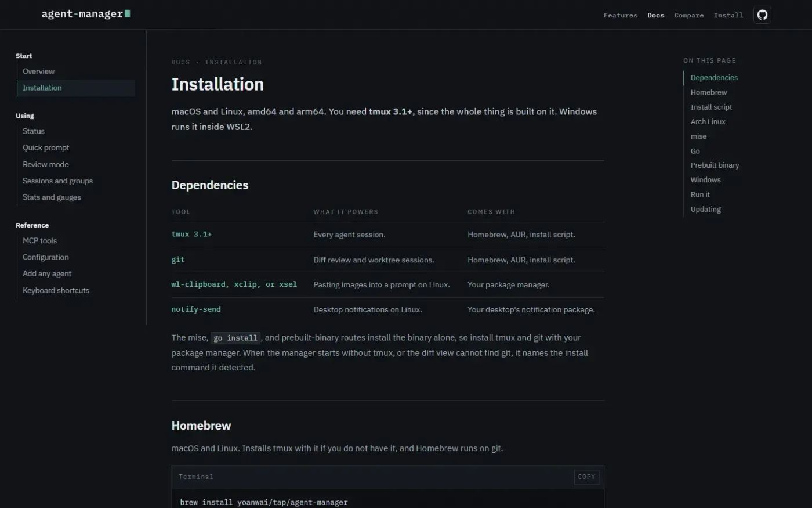
Task: Click the 'go install' inline code
Action: coord(235,338)
